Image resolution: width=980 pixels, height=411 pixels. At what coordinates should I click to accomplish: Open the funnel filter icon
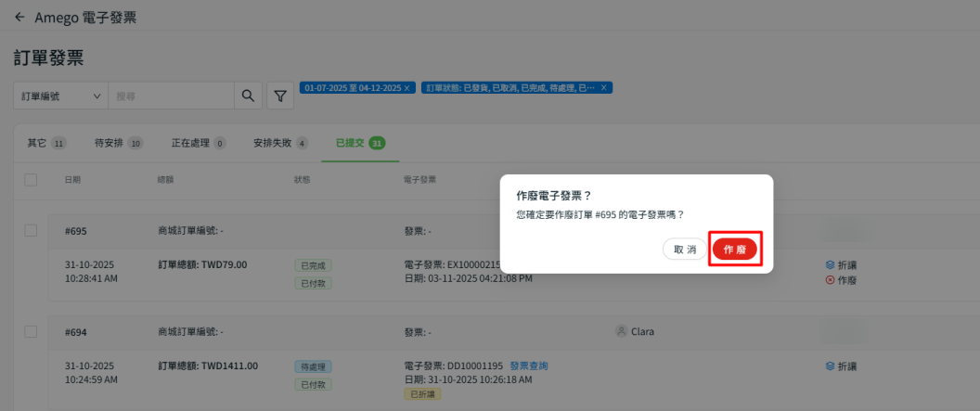tap(280, 96)
